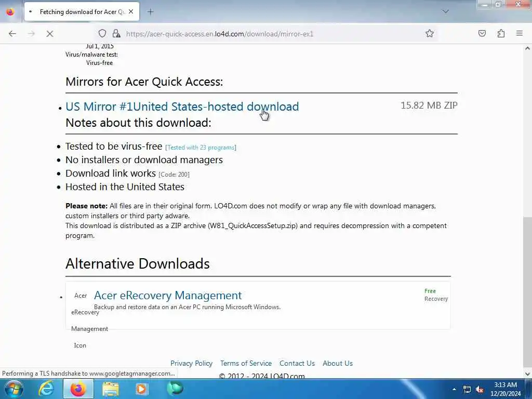Open the Acer eRecovery Management link
Image resolution: width=532 pixels, height=399 pixels.
(x=168, y=295)
